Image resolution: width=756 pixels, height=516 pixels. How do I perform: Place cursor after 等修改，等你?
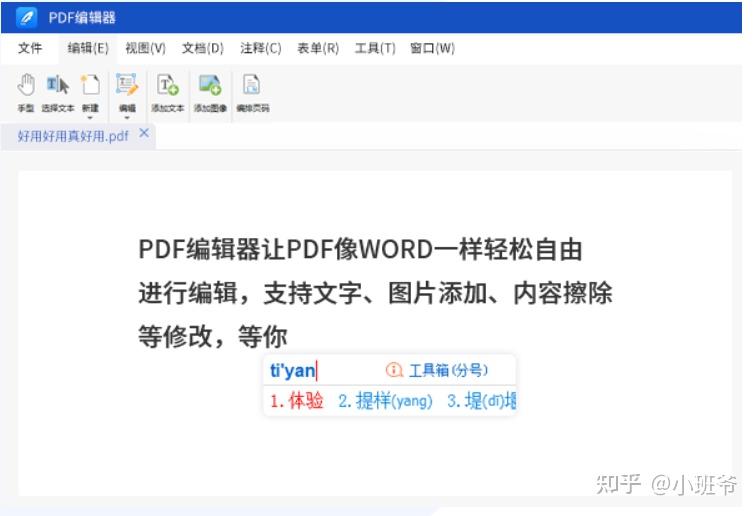point(288,336)
